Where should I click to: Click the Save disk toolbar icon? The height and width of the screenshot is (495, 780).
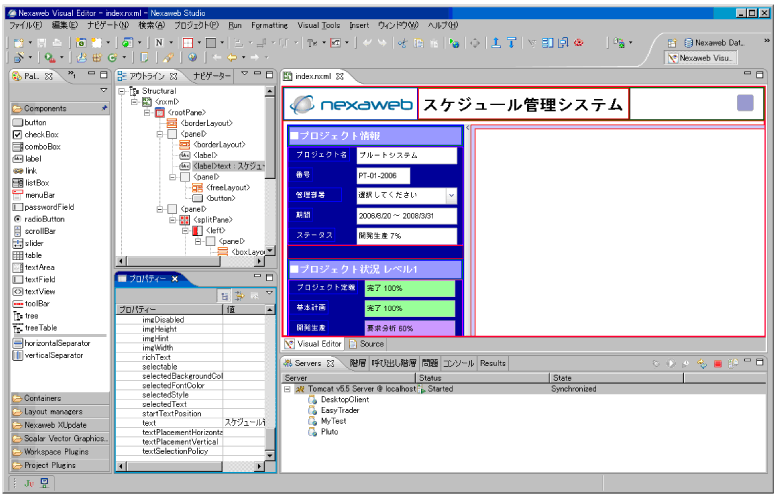(x=42, y=43)
